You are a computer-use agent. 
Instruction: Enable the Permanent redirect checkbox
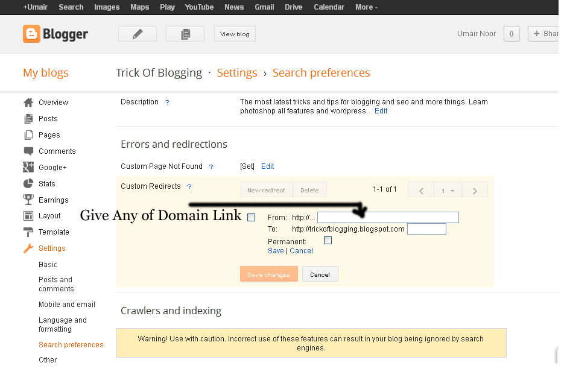[328, 241]
